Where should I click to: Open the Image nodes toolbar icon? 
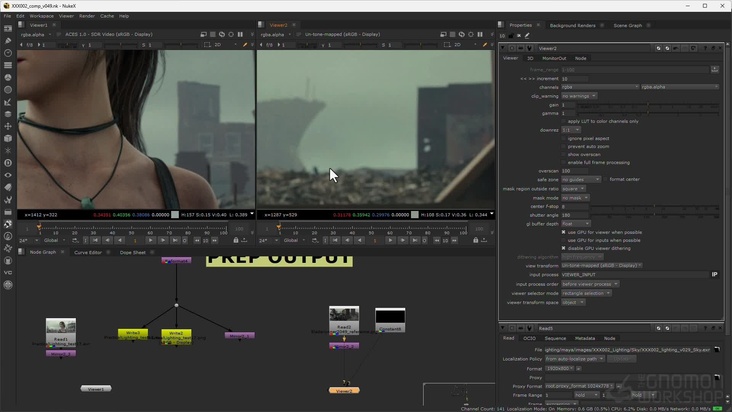8,28
